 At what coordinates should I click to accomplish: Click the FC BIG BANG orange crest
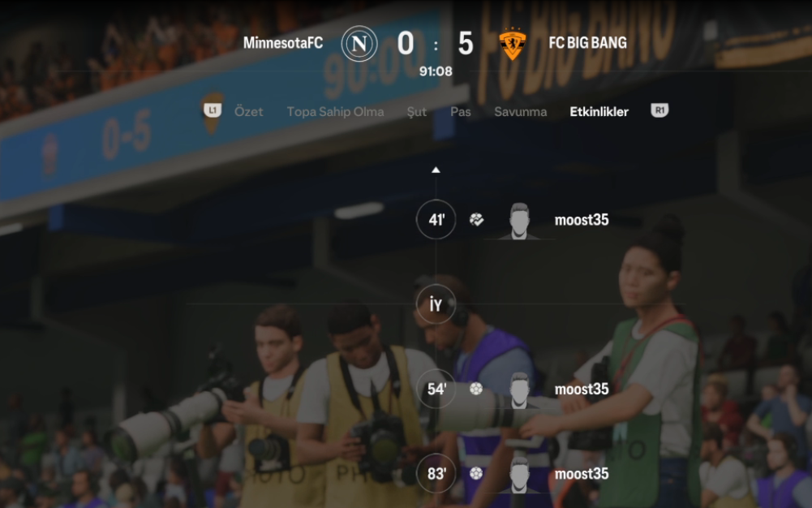512,44
